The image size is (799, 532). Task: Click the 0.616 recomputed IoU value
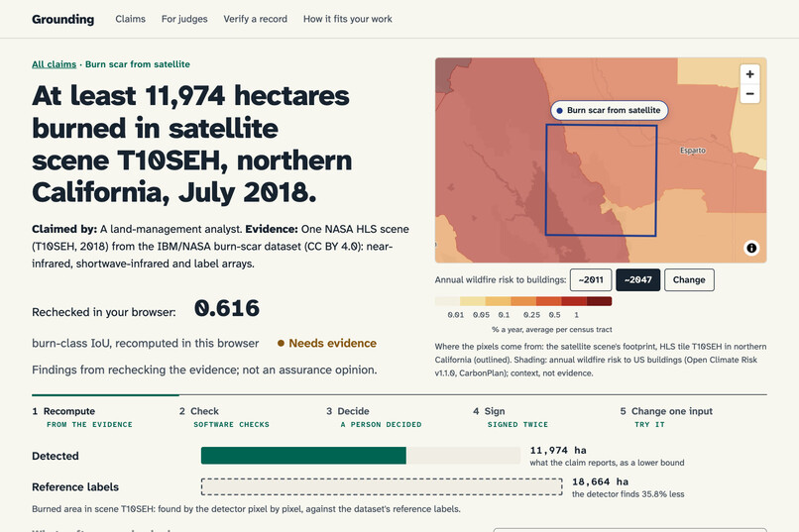(227, 308)
